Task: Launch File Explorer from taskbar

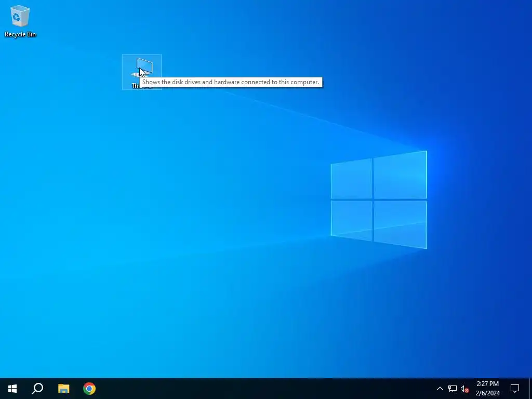Action: coord(63,389)
